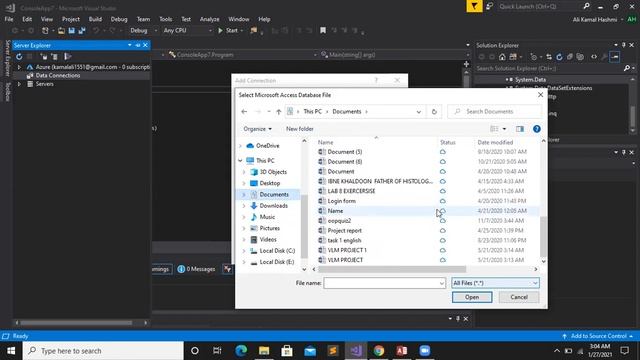Click Type here to search taskbar box

(103, 351)
